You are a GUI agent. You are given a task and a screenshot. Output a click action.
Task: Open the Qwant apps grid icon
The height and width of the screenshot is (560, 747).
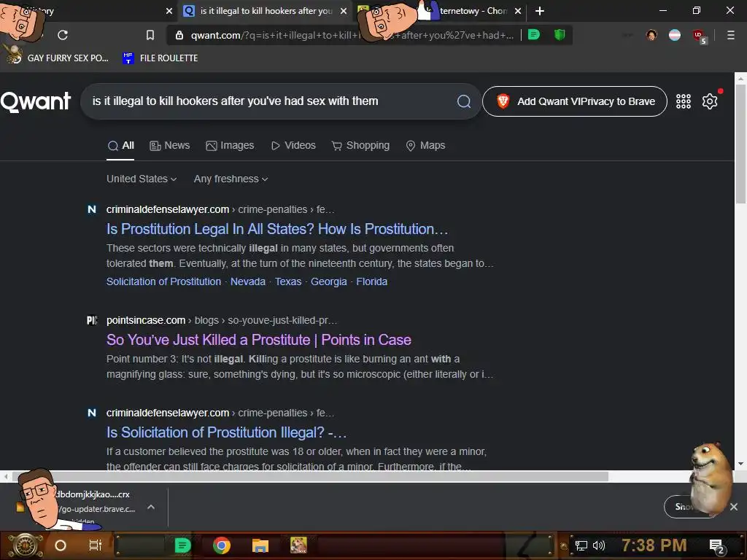[683, 101]
